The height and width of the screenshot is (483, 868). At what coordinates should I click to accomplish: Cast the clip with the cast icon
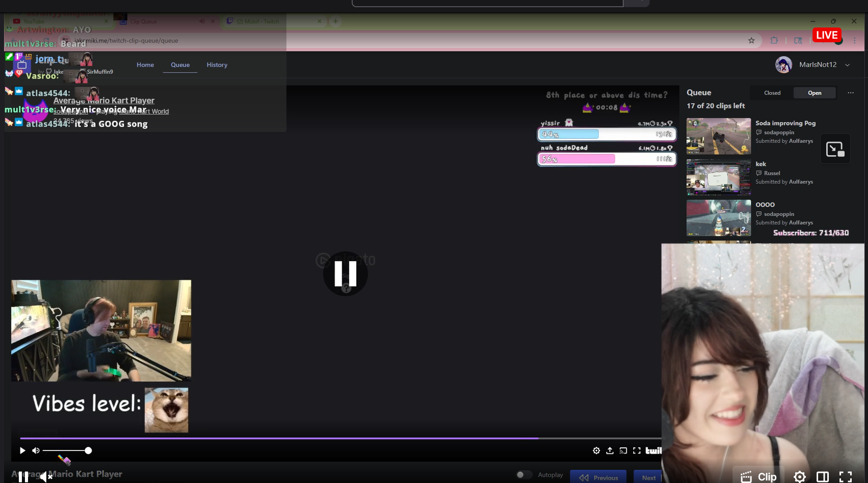(x=623, y=450)
